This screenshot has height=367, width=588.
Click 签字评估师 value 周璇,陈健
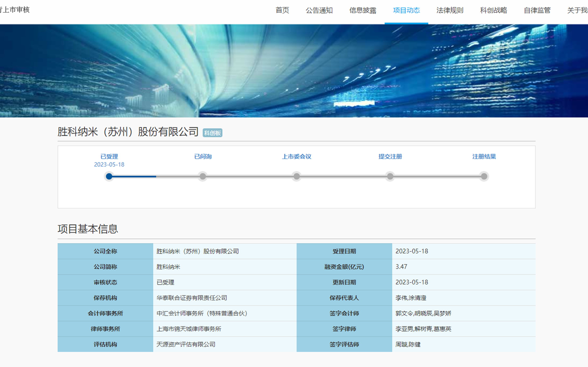408,344
